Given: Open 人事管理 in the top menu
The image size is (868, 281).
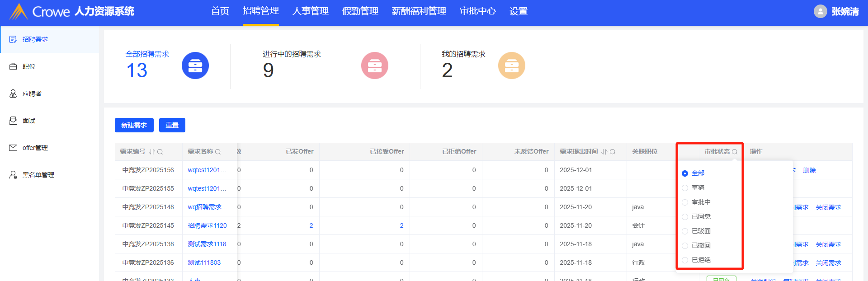Looking at the screenshot, I should (x=310, y=11).
